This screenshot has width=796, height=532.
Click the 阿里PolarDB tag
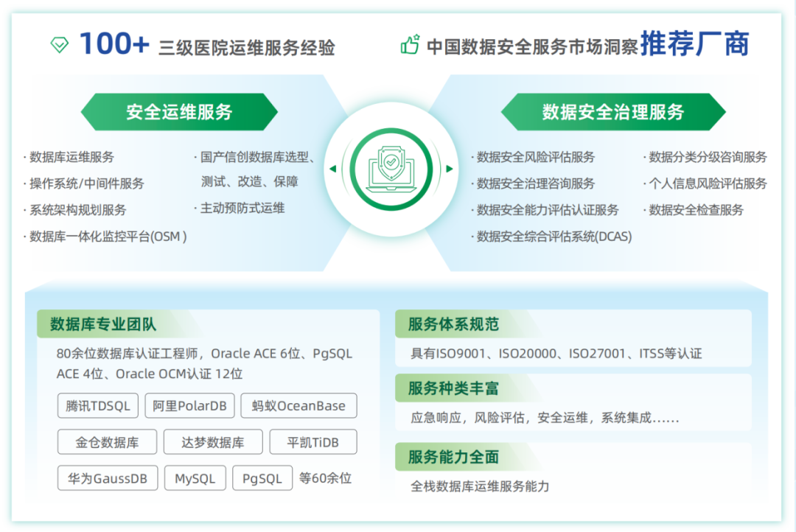point(189,406)
